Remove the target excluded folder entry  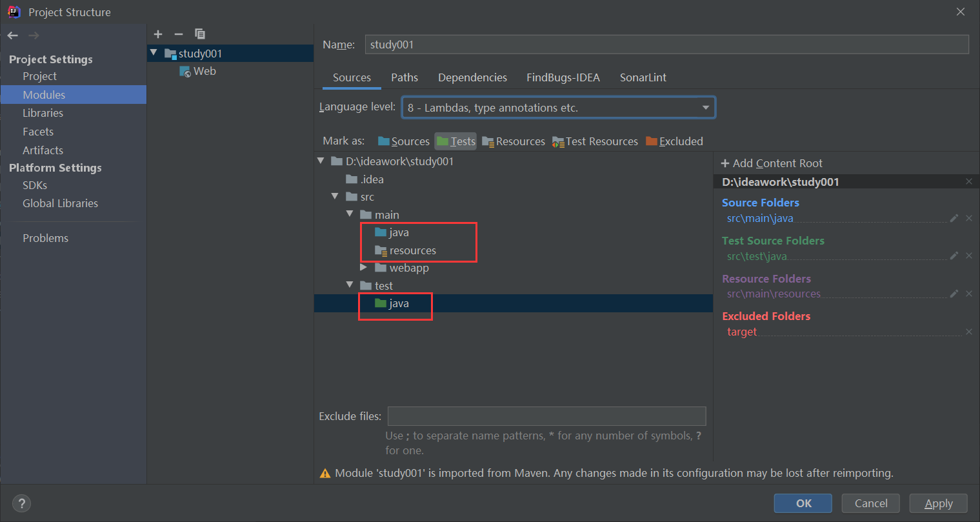coord(968,332)
